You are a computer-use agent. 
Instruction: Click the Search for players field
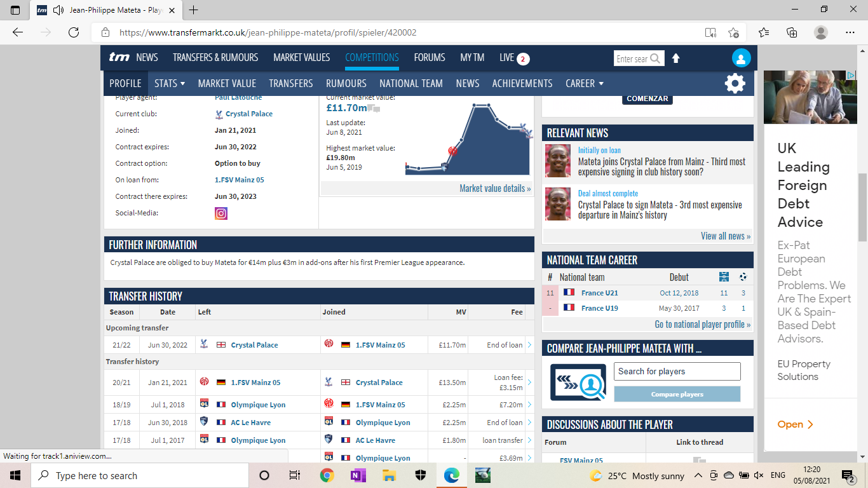[x=677, y=371]
